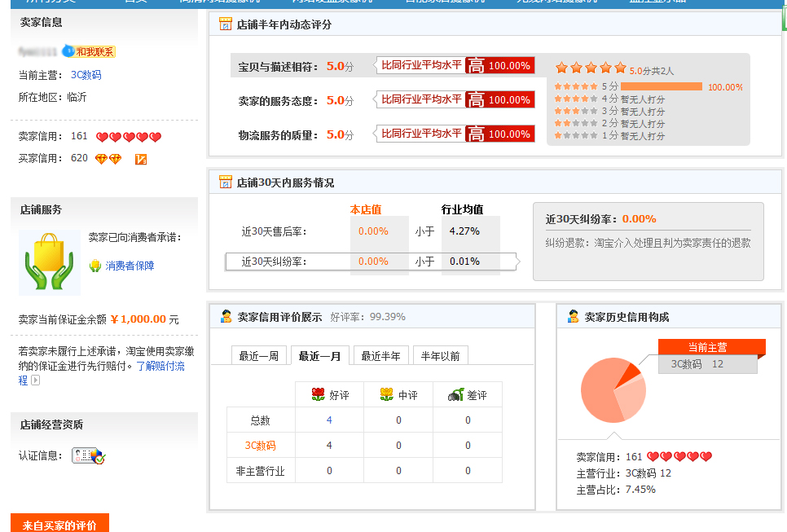Click the orange 3C数码 row label
The height and width of the screenshot is (532, 787).
pyautogui.click(x=260, y=446)
